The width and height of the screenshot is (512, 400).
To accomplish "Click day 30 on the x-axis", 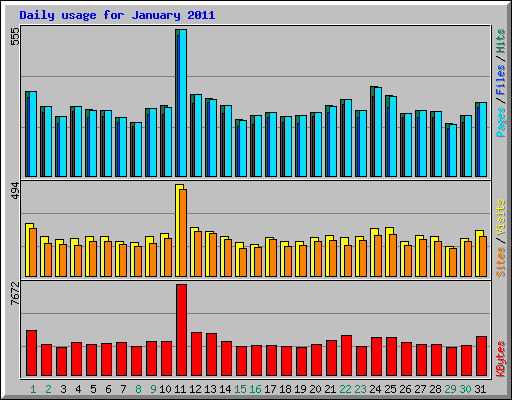I will click(465, 389).
